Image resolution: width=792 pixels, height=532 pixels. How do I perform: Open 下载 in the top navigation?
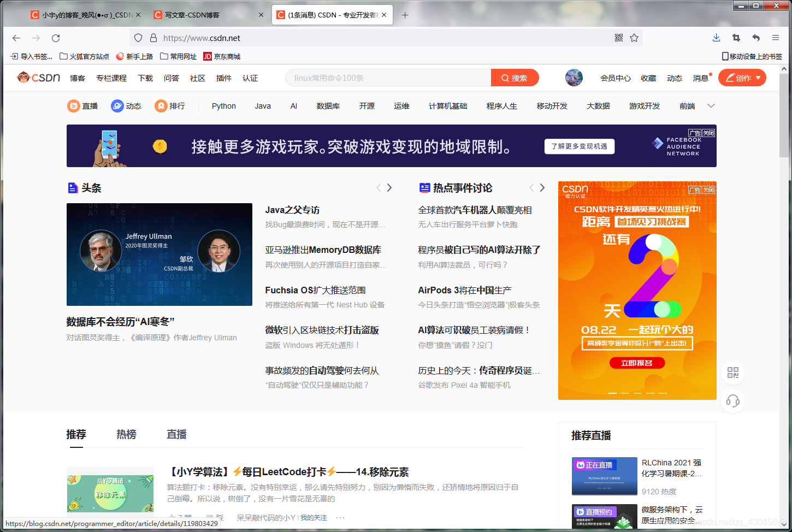145,78
